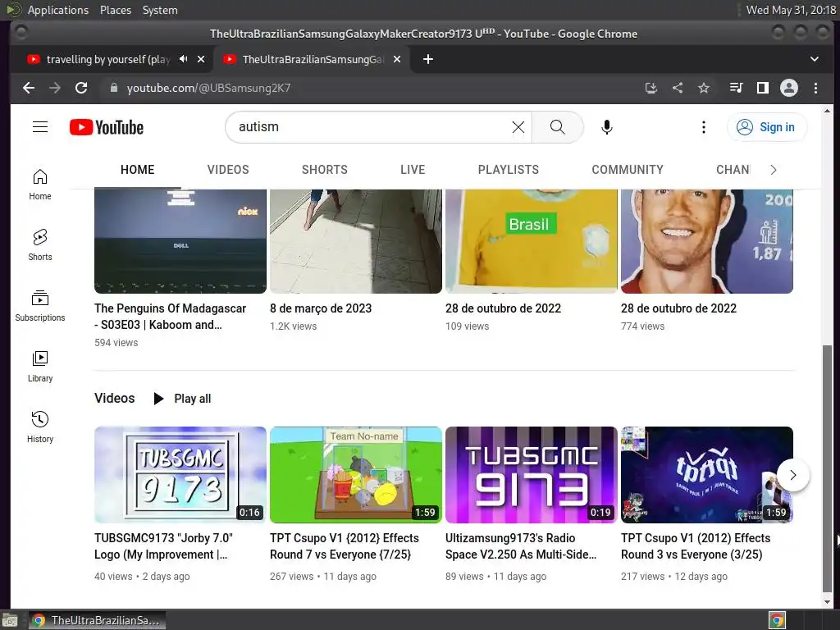Screen dimensions: 840x630
Task: Open the Brasil shirt video thumbnail
Action: click(x=532, y=241)
